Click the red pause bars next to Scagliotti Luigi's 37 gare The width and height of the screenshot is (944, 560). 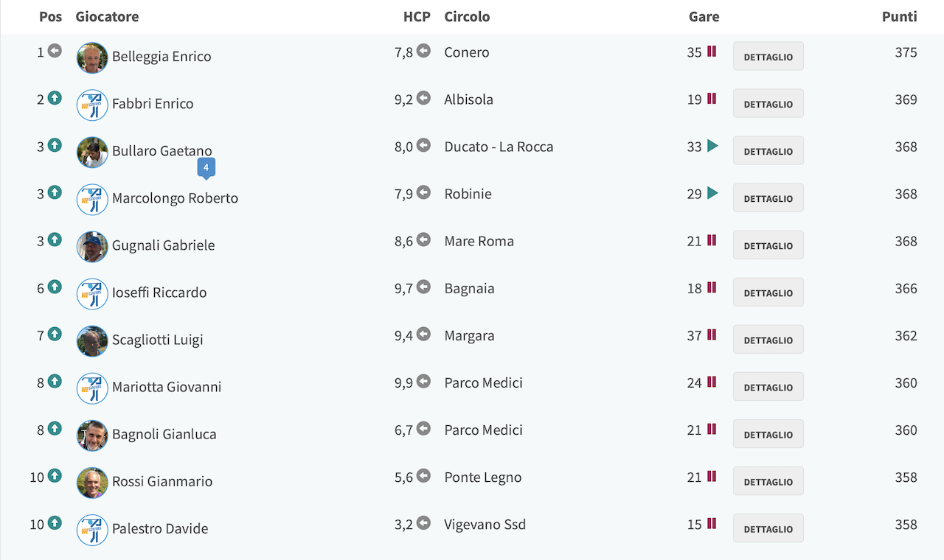(712, 335)
